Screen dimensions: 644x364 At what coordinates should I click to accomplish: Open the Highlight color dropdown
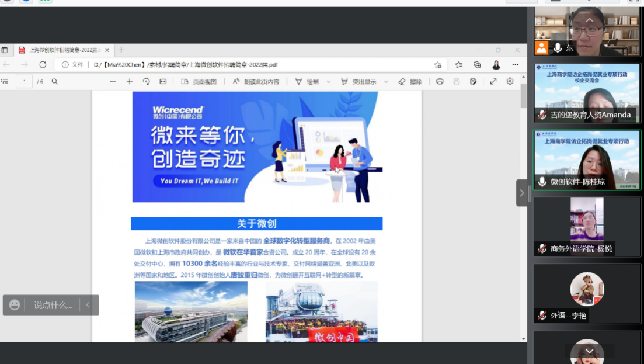coord(385,81)
